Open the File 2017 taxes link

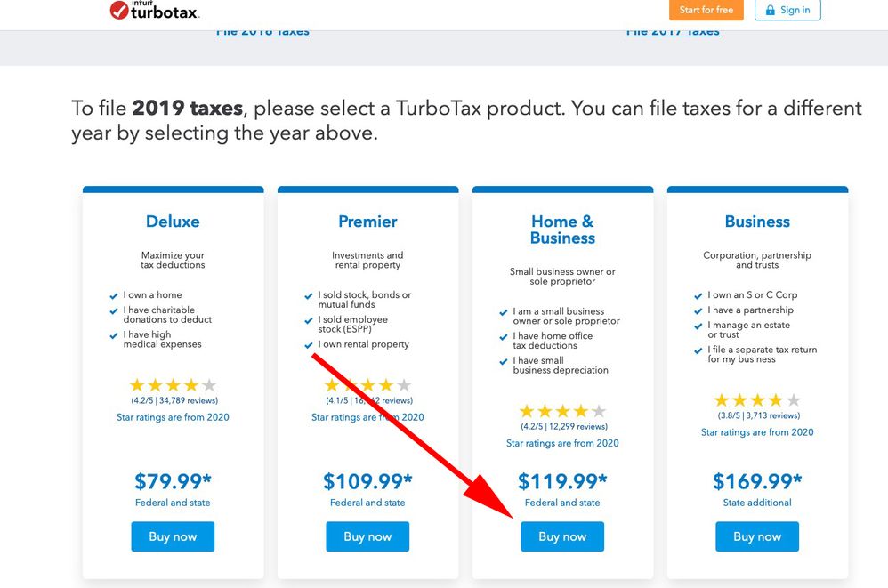(673, 32)
